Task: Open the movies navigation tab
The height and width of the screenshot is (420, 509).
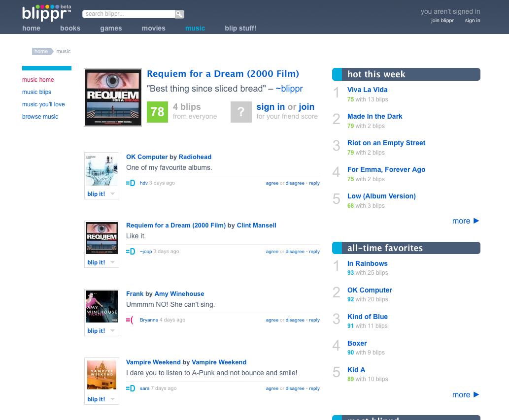Action: 154,28
